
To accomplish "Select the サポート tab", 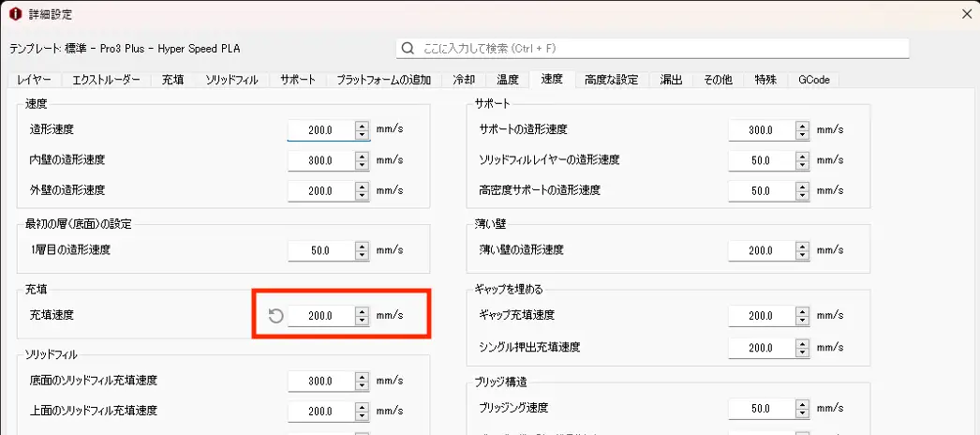I will [x=298, y=80].
